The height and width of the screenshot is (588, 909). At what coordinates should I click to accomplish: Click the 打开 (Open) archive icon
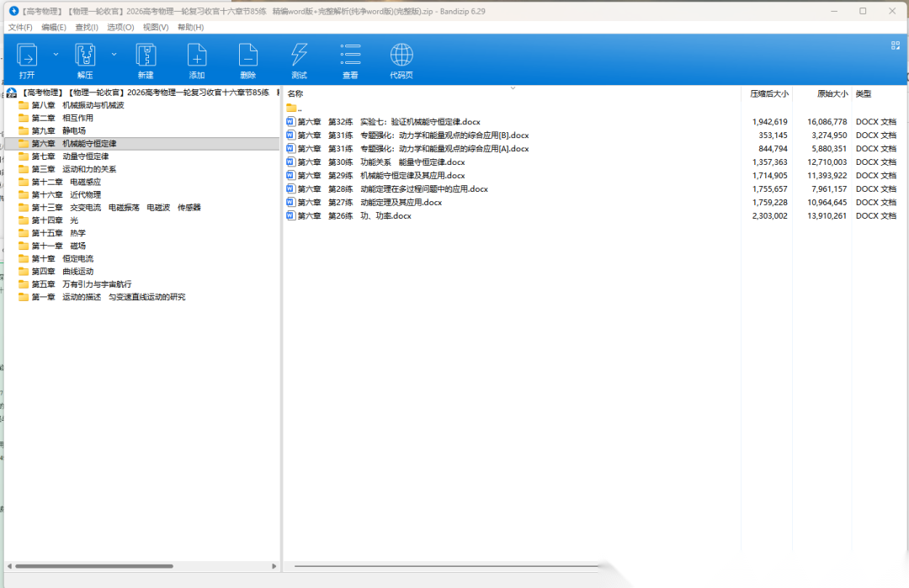click(27, 56)
